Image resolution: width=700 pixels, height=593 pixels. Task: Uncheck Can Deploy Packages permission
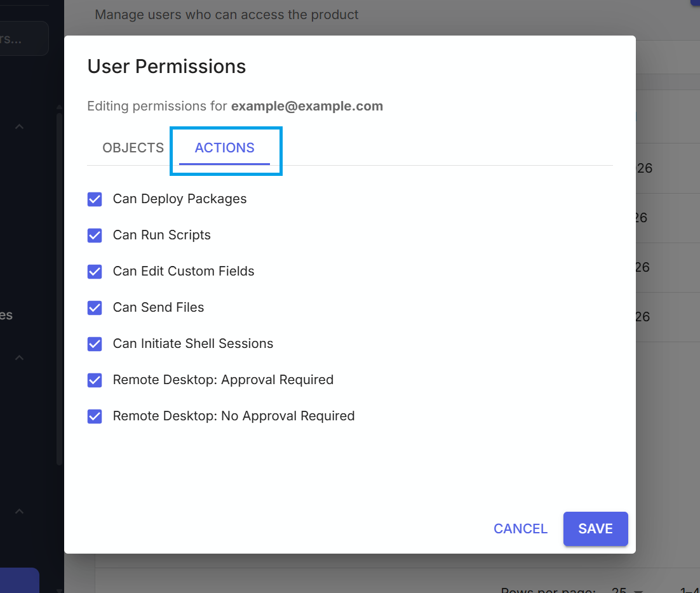(x=94, y=199)
